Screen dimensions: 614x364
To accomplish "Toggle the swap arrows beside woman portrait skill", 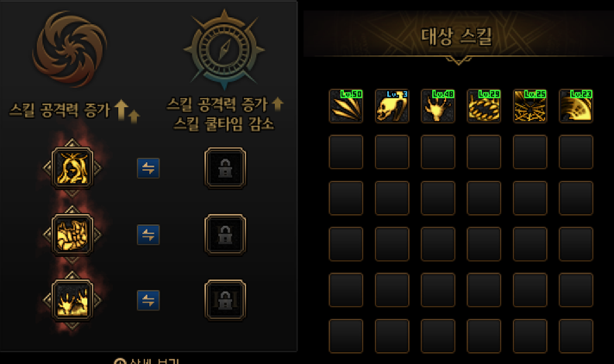I will coord(148,168).
